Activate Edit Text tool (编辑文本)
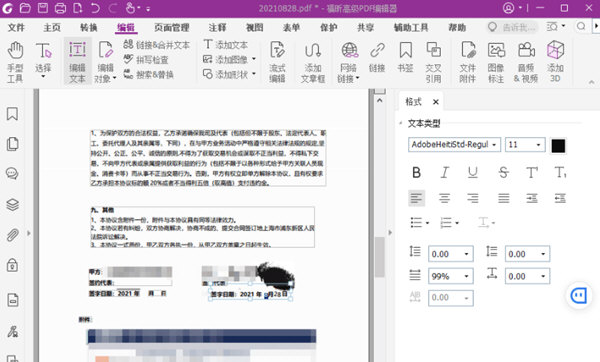600x362 pixels. point(77,62)
